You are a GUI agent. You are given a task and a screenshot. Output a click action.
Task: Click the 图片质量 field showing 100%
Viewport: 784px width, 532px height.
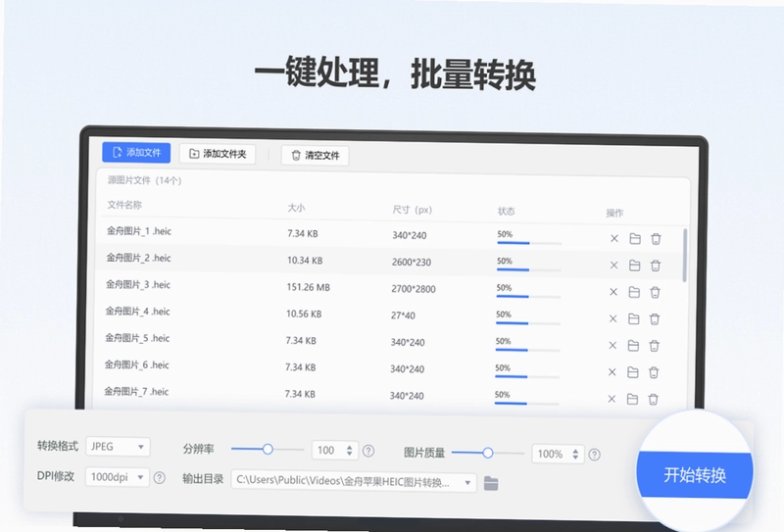pos(558,454)
